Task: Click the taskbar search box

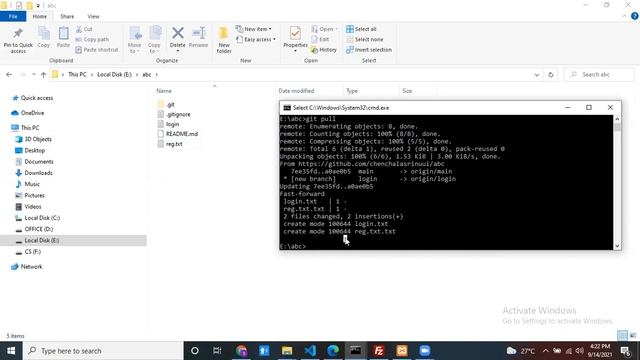Action: click(103, 351)
